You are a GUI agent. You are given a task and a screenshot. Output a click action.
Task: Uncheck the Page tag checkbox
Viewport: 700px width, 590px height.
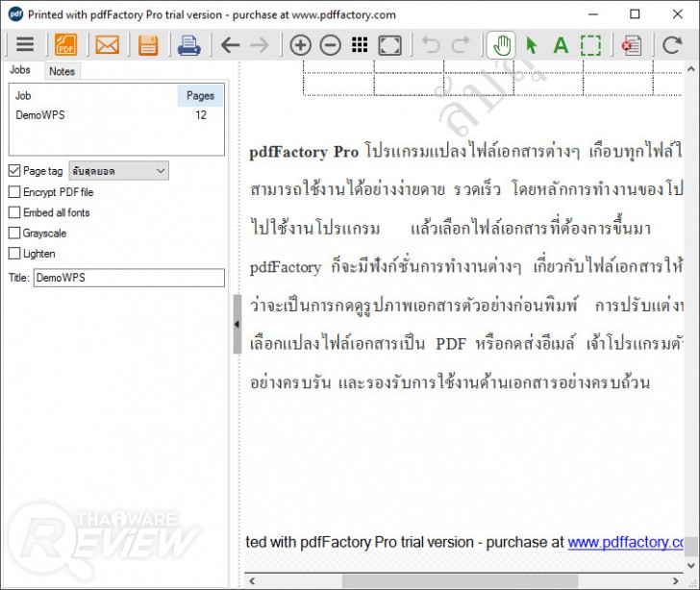coord(14,170)
